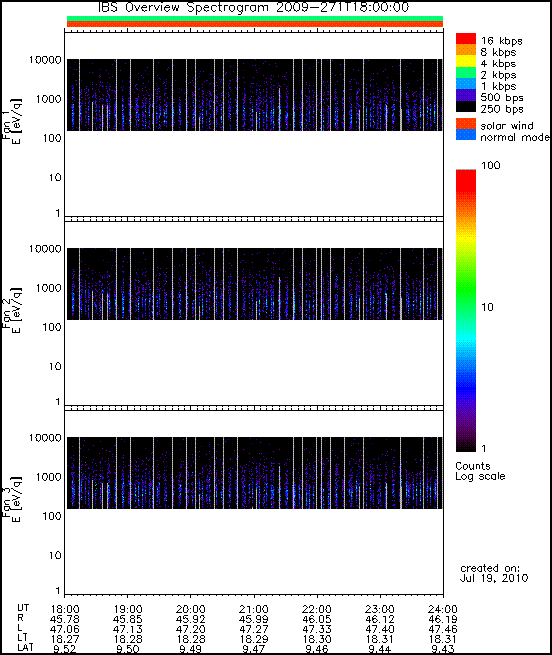Click the 'Jul 19, 2010' date text
This screenshot has width=552, height=655.
point(494,578)
